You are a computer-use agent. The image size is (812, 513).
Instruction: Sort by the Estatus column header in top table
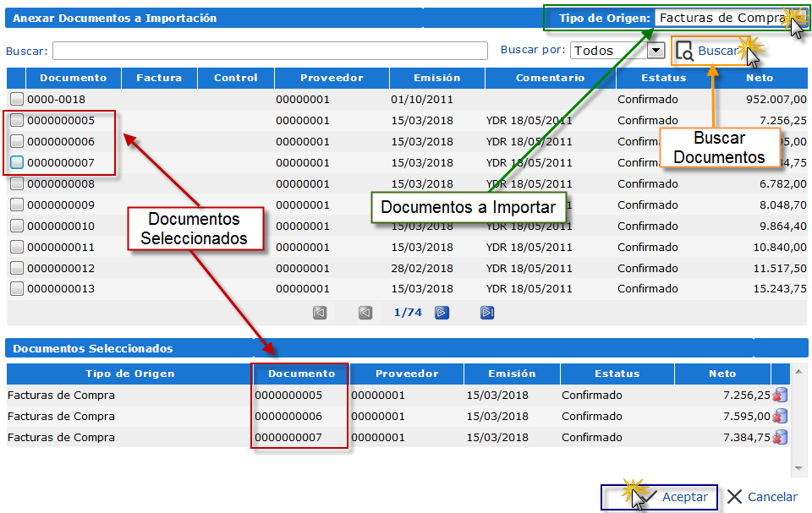664,78
